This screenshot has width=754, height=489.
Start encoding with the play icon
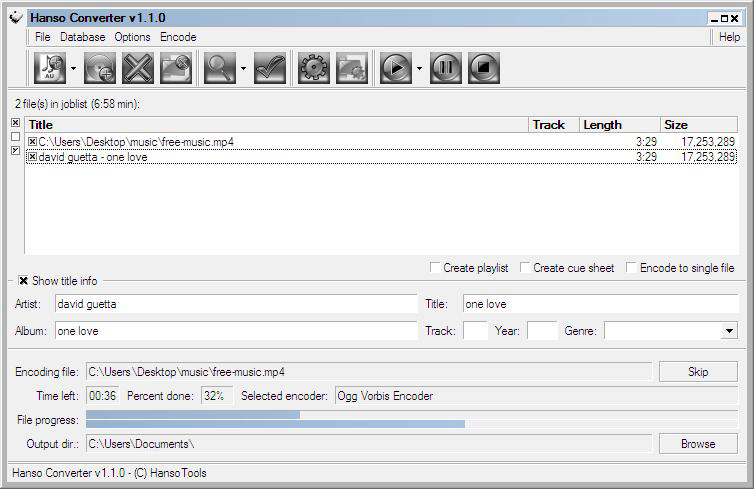[x=396, y=68]
